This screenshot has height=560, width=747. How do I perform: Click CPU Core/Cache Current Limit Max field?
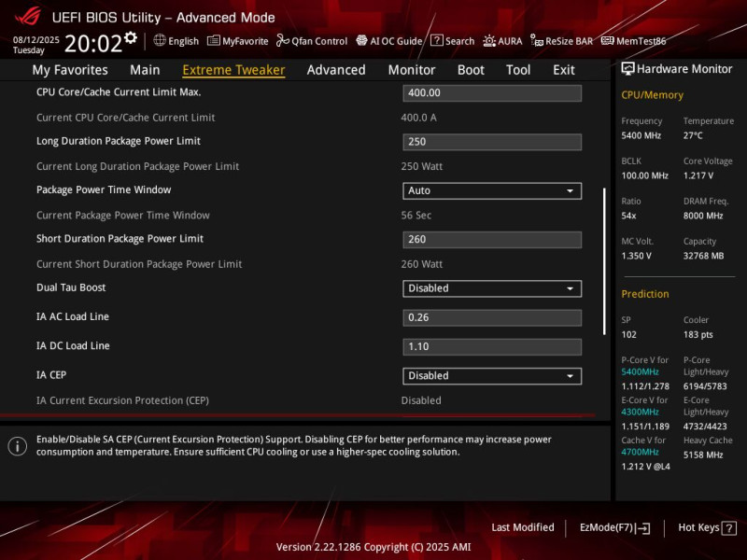pos(492,92)
